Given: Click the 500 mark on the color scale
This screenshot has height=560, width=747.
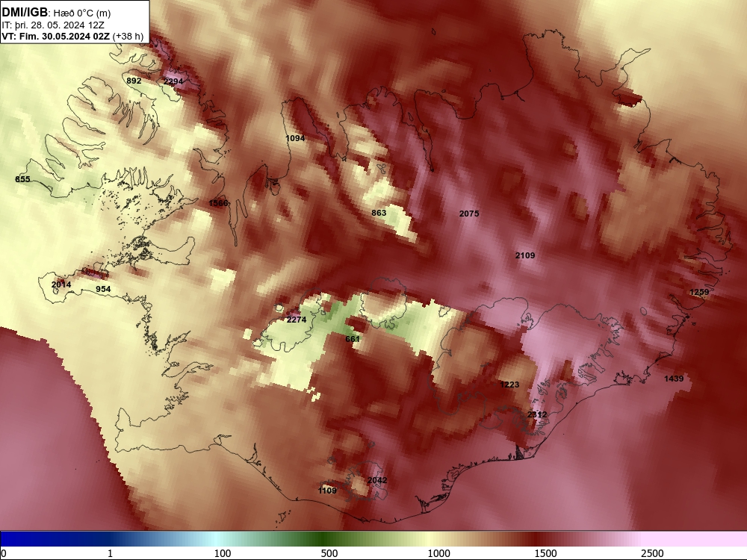Looking at the screenshot, I should tap(329, 553).
